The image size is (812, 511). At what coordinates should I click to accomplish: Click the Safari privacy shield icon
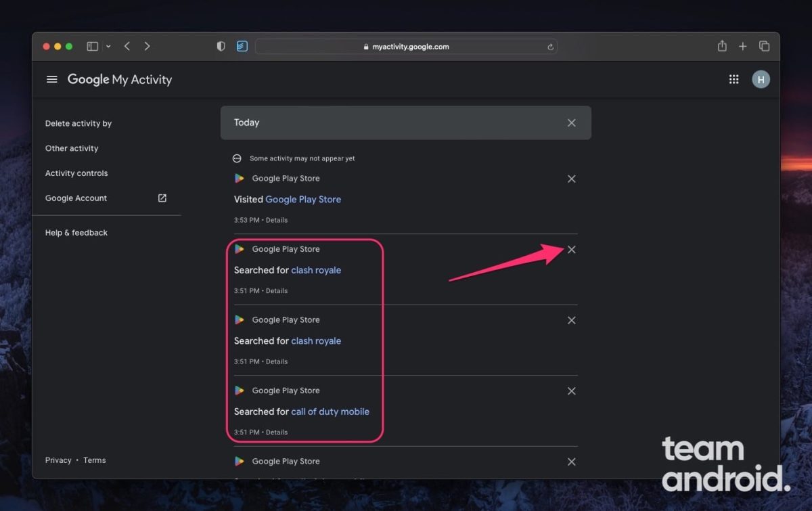pyautogui.click(x=221, y=46)
